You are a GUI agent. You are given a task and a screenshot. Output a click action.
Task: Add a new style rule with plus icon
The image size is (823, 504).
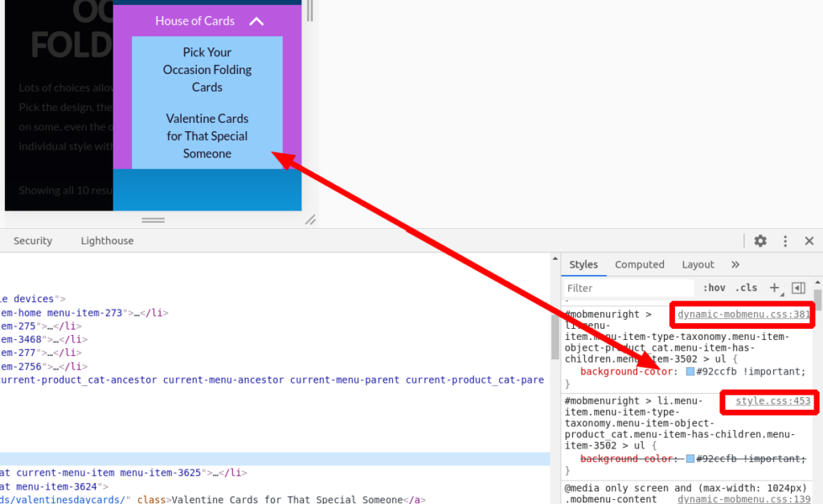[x=774, y=287]
